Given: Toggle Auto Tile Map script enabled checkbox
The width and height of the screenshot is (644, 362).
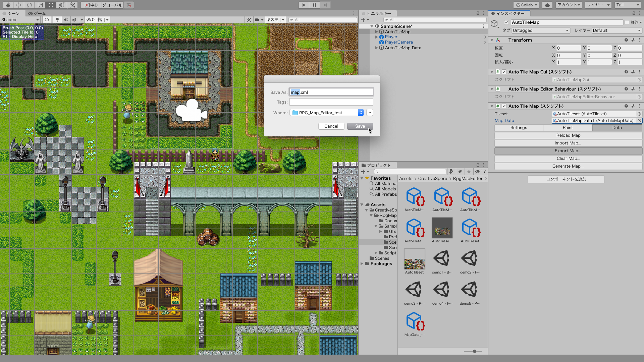Looking at the screenshot, I should [x=504, y=106].
